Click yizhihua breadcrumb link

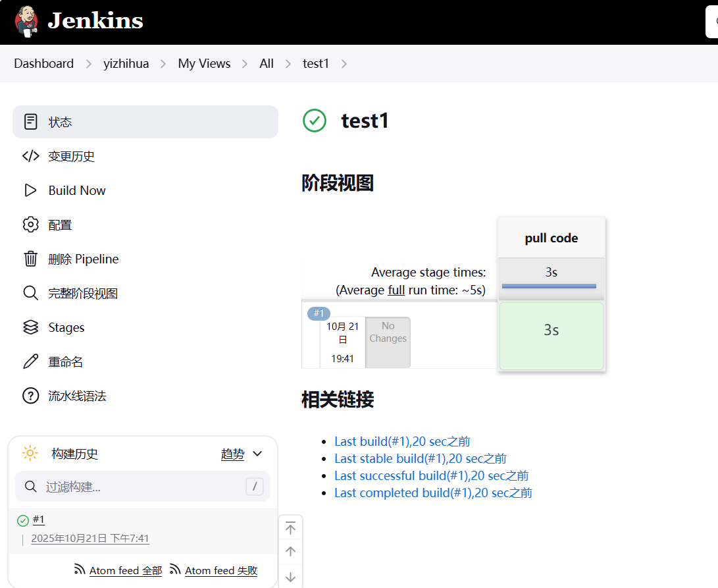tap(126, 63)
